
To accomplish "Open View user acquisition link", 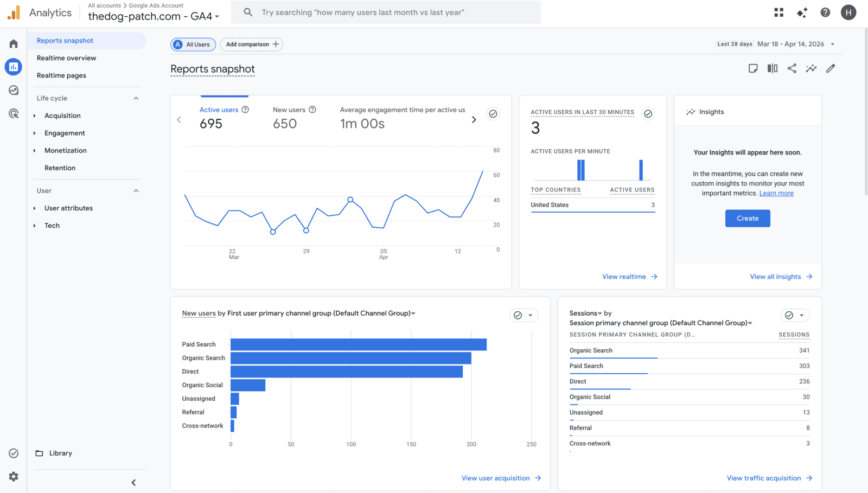I will pos(501,478).
